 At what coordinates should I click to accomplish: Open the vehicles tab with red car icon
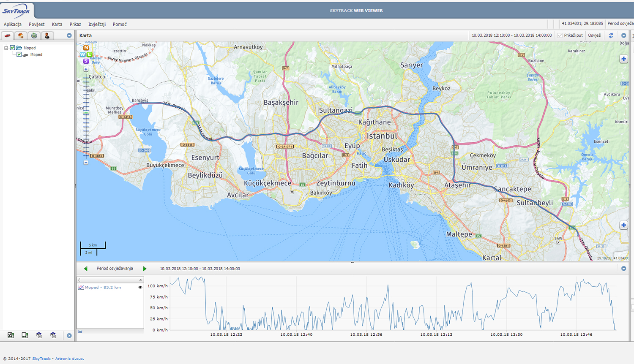click(x=8, y=35)
